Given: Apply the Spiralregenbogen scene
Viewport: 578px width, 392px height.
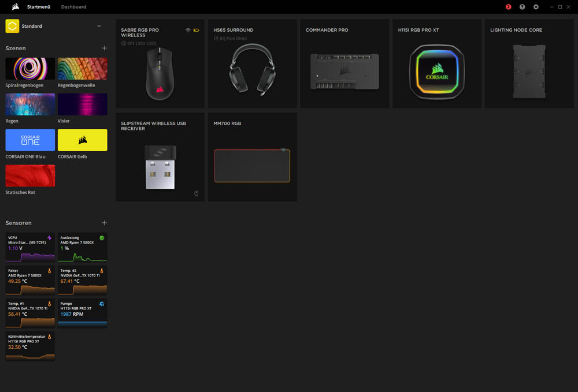Looking at the screenshot, I should (30, 69).
